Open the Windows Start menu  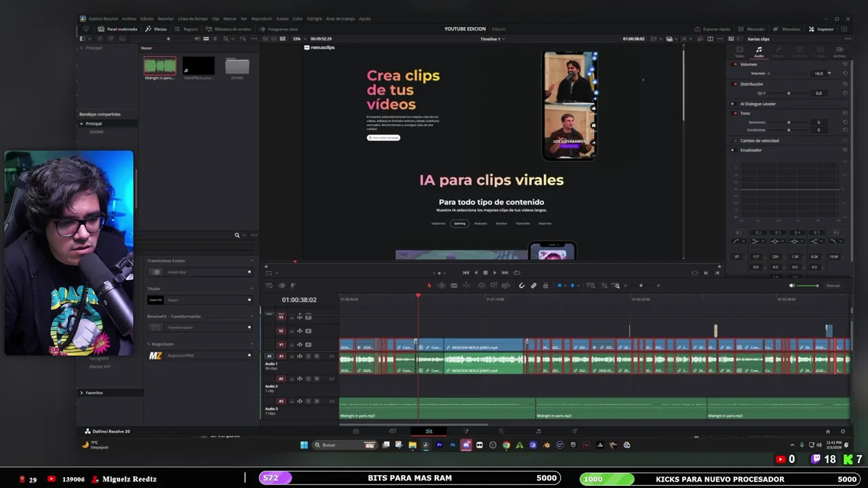tap(304, 445)
